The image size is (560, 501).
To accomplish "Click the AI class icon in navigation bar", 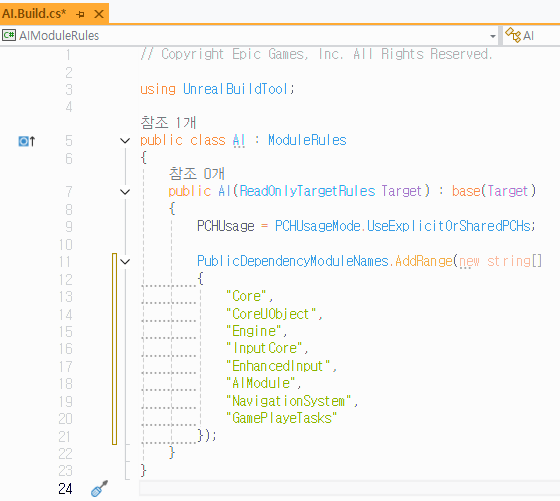I will pos(513,35).
